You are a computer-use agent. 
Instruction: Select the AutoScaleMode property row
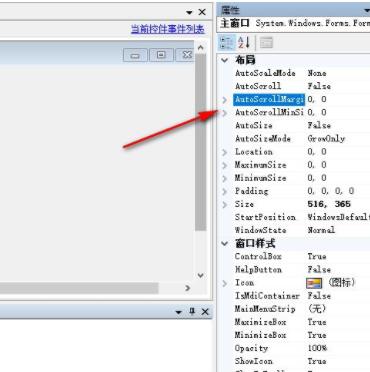pyautogui.click(x=302, y=73)
